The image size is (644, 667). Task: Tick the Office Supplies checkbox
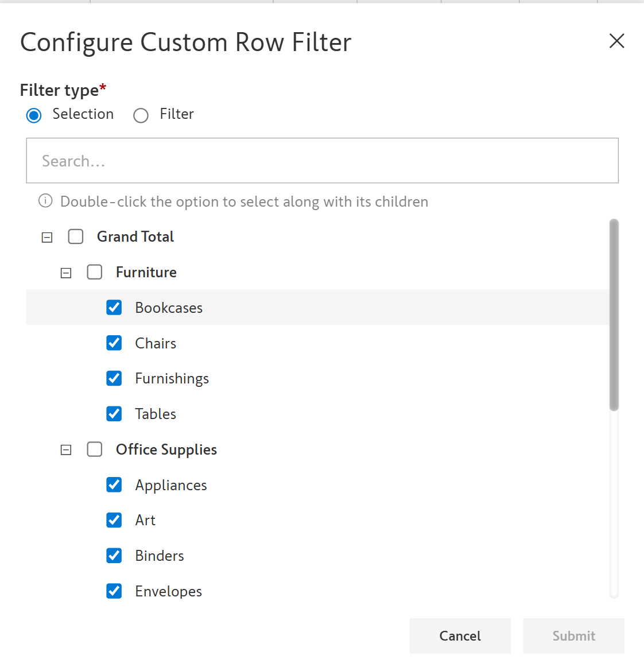(x=95, y=449)
